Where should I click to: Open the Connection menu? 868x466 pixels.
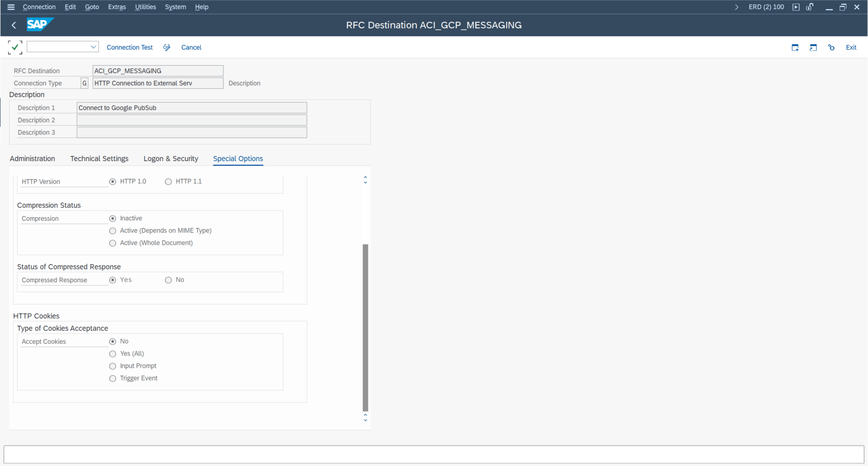39,7
